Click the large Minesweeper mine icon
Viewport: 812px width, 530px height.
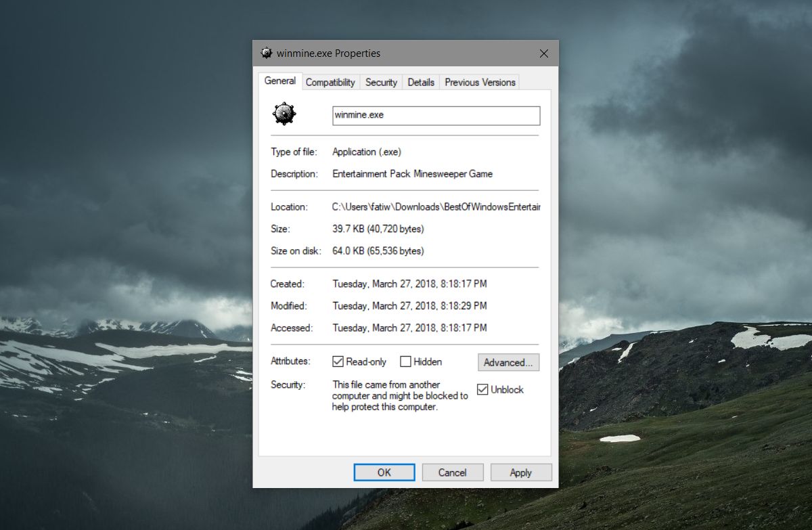[284, 114]
